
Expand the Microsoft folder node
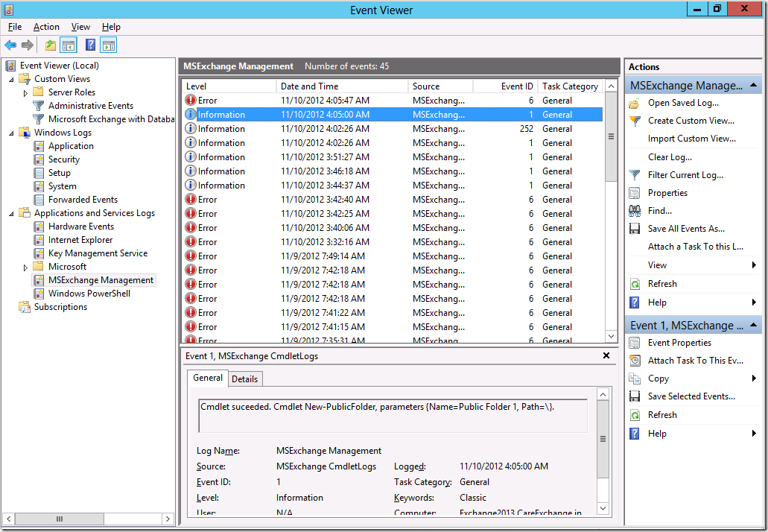click(x=25, y=267)
